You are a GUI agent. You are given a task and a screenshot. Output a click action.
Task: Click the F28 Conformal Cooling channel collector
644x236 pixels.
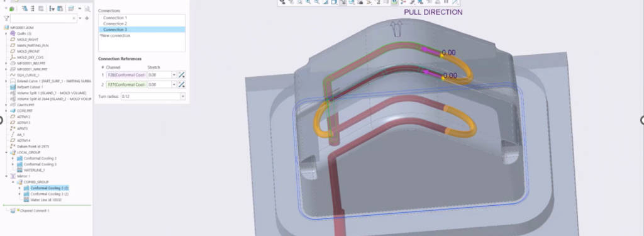pos(126,75)
